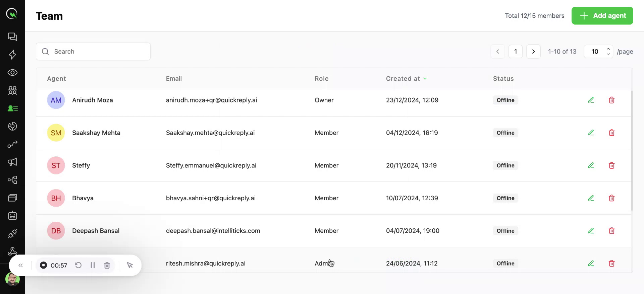Delete the Bhavya agent row
Screen dimensions: 644x294
(x=611, y=198)
